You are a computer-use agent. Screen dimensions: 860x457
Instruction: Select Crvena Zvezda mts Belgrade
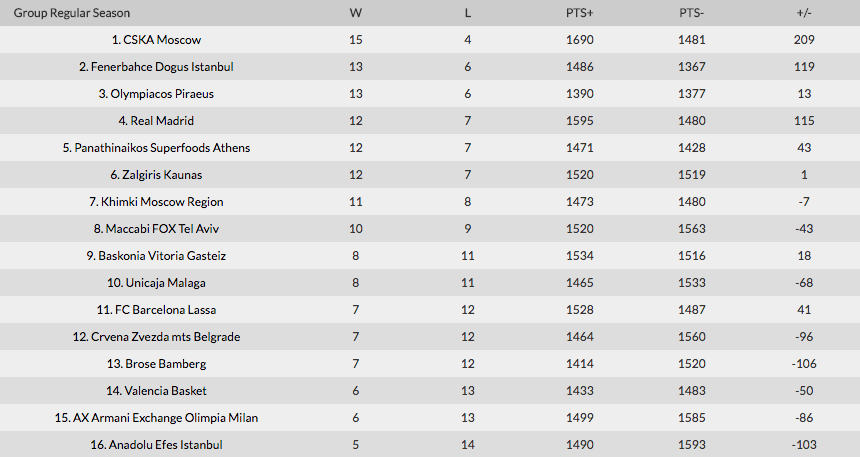[x=161, y=337]
